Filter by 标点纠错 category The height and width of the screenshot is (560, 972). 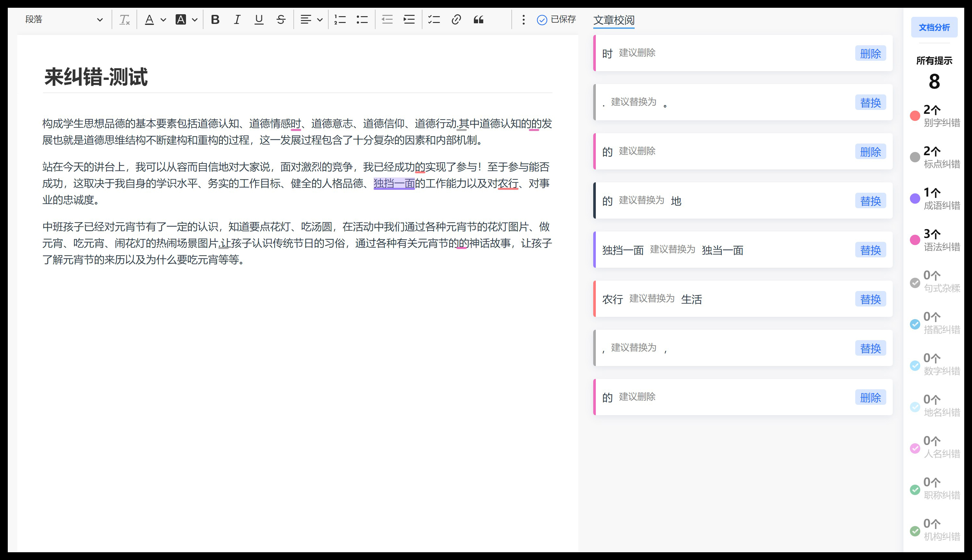click(935, 157)
